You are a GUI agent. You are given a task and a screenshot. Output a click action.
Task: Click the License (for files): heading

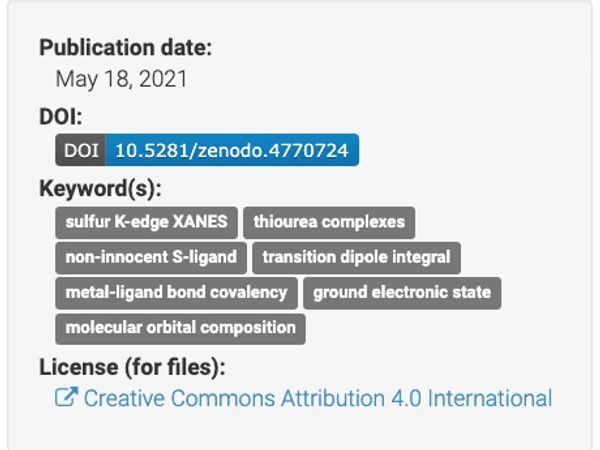tap(132, 367)
